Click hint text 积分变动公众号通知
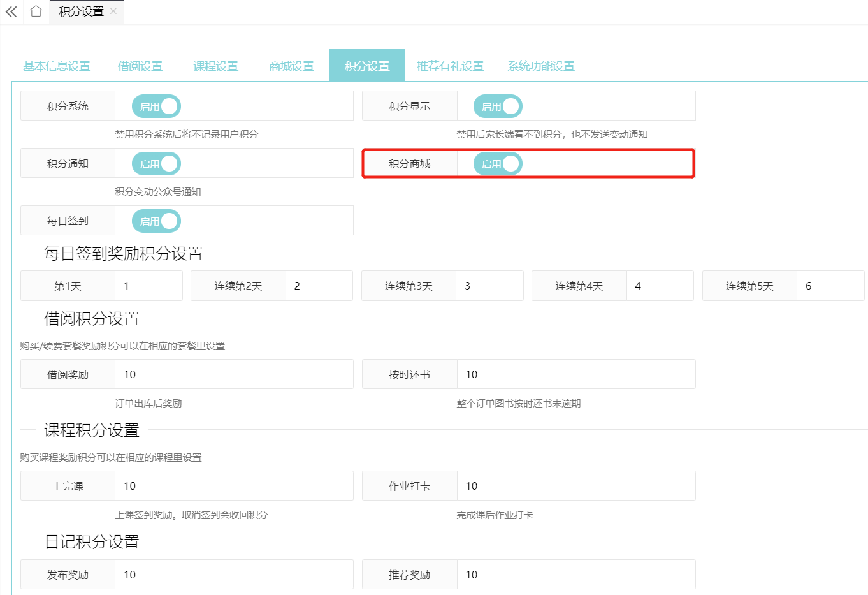The height and width of the screenshot is (595, 868). (158, 192)
